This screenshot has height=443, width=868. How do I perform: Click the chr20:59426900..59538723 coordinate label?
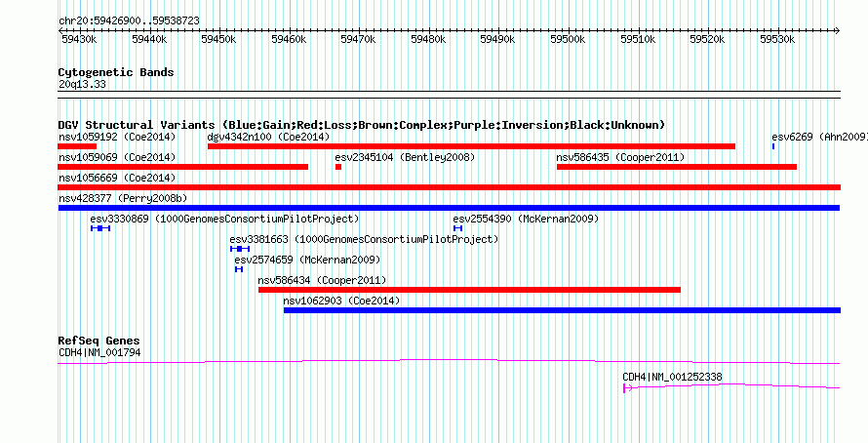(x=129, y=21)
